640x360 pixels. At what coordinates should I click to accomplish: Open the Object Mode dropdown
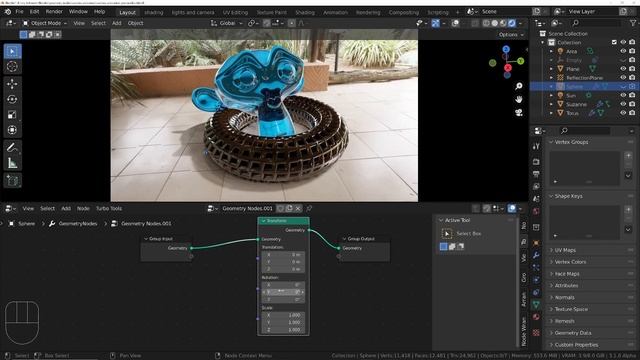tap(44, 23)
